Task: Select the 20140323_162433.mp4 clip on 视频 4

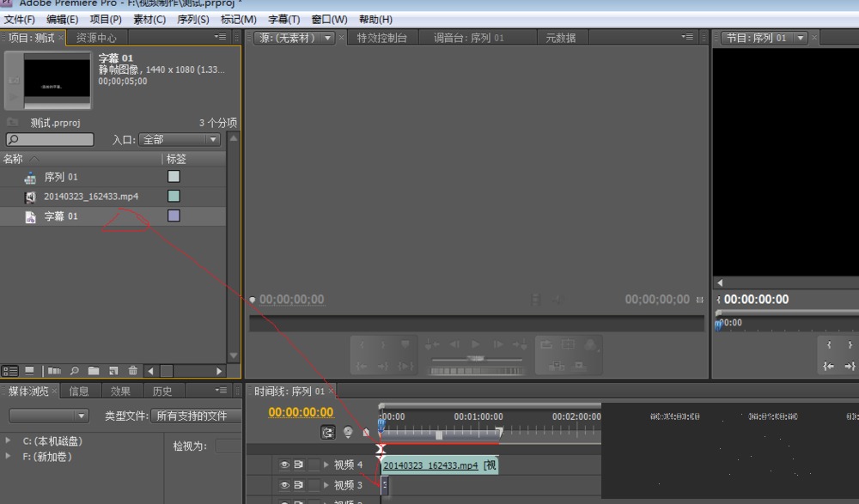Action: (x=440, y=465)
